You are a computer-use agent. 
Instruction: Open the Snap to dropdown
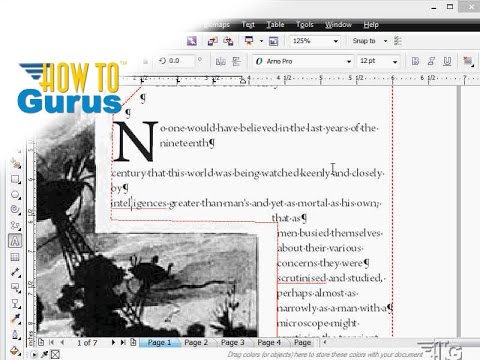coord(385,41)
